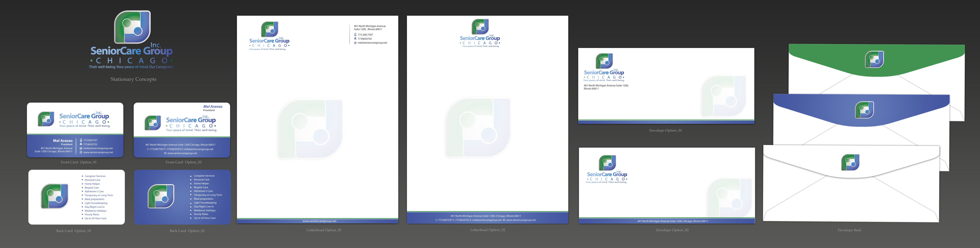Click Caregiver Services item on Back Card Option_01
Viewport: 980px width, 248px height.
[x=95, y=176]
